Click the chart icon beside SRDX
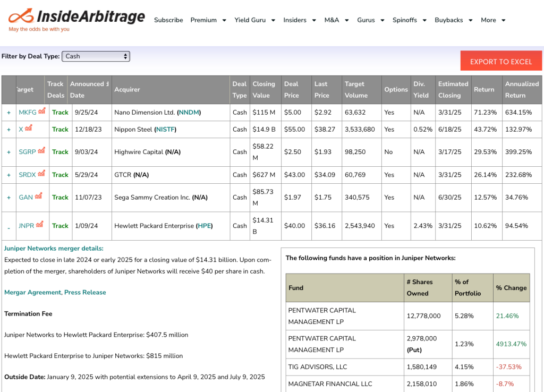Viewport: 544px width, 392px height. [41, 174]
